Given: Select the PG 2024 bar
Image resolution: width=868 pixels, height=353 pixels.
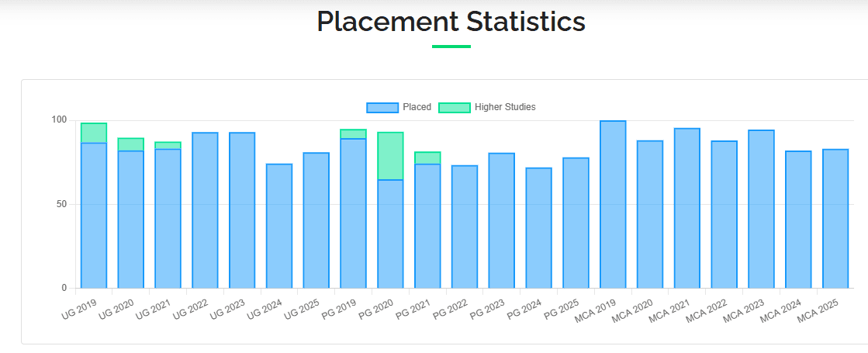Looking at the screenshot, I should click(539, 228).
